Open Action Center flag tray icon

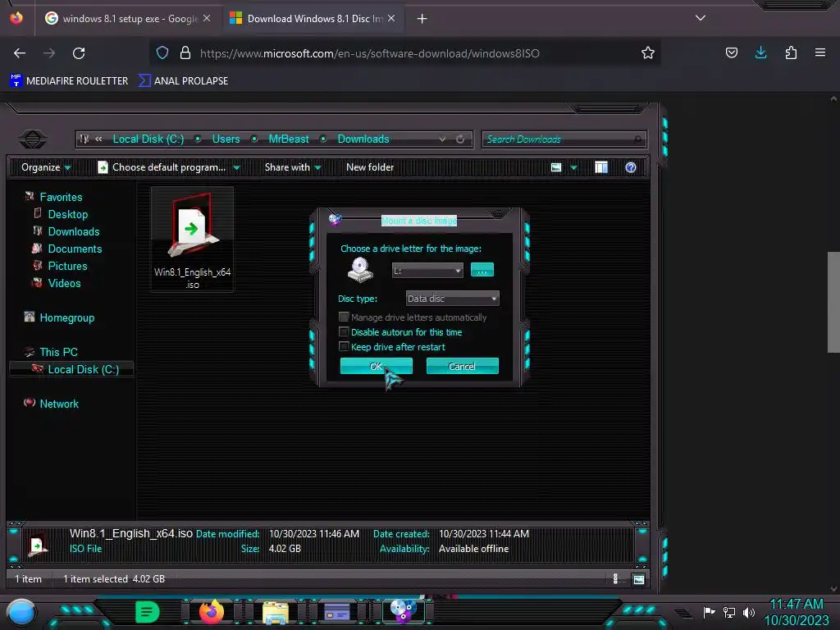[x=709, y=612]
